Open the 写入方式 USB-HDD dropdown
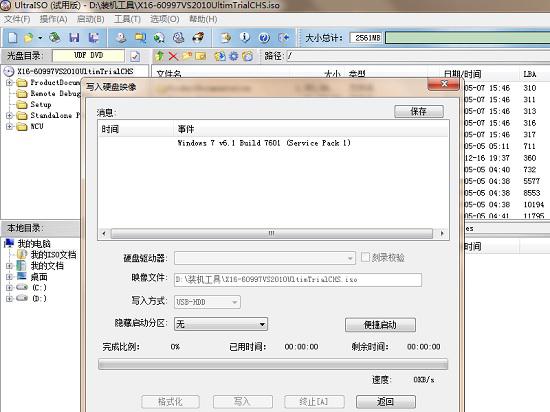The width and height of the screenshot is (550, 412). [x=207, y=302]
